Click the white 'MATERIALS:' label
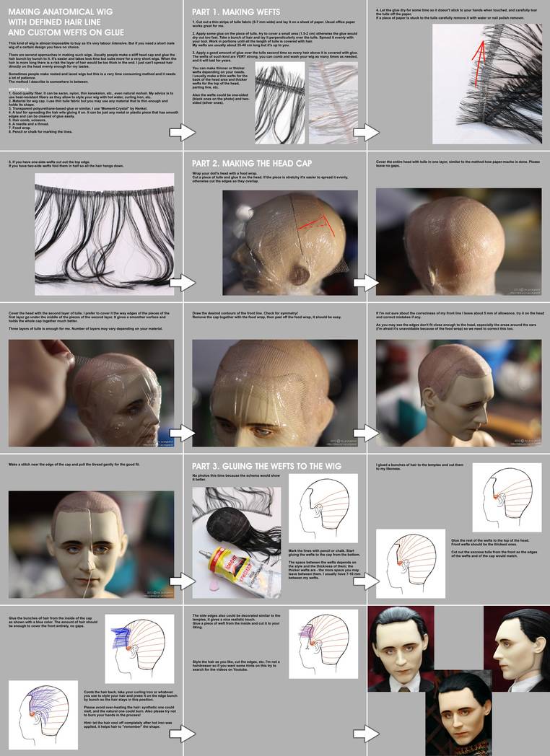 coord(18,89)
